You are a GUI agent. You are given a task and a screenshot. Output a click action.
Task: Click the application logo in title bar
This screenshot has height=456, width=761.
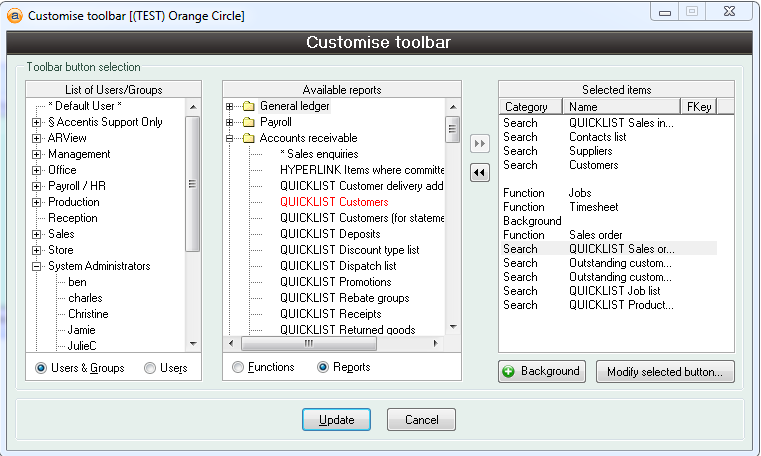tap(14, 15)
